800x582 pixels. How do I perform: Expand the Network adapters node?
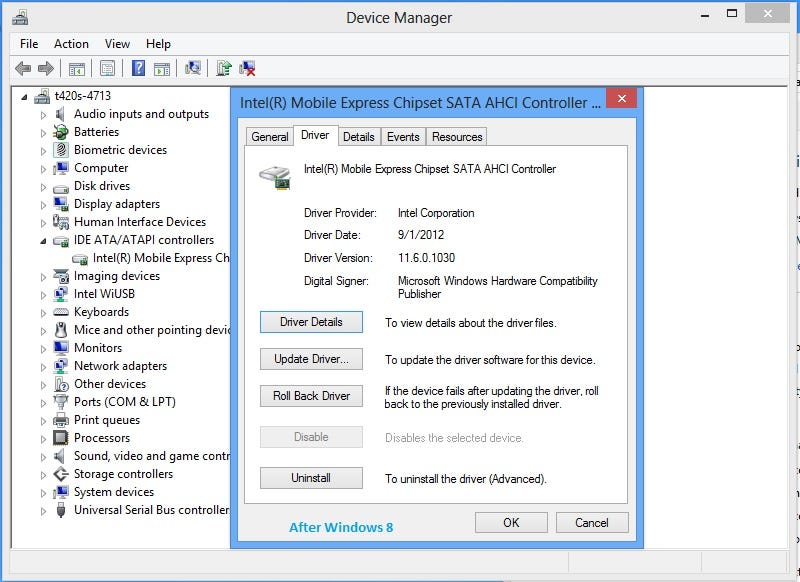click(43, 367)
